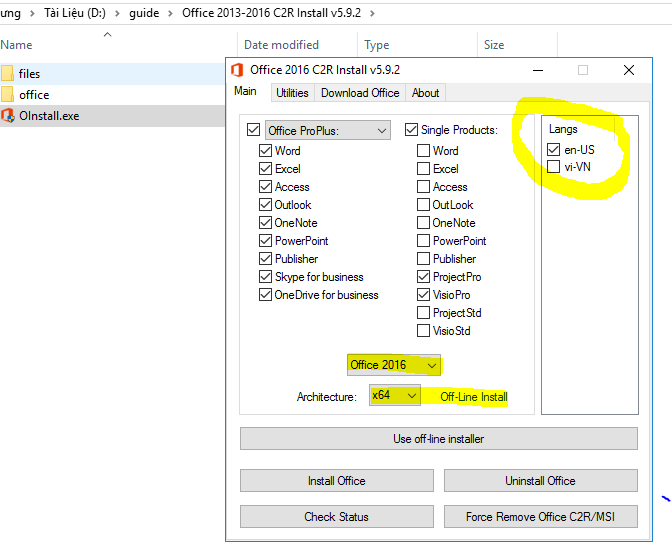
Task: Click the office folder icon
Action: pyautogui.click(x=7, y=94)
